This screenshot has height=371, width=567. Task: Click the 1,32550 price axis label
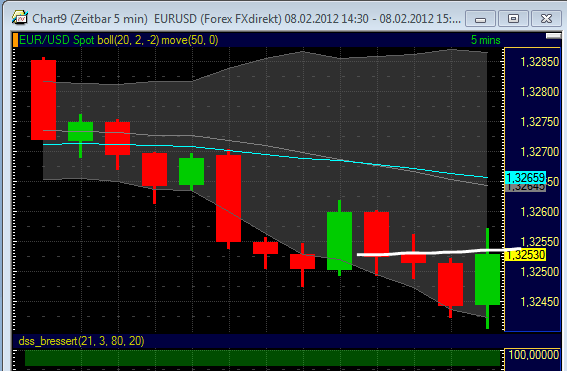coord(539,242)
